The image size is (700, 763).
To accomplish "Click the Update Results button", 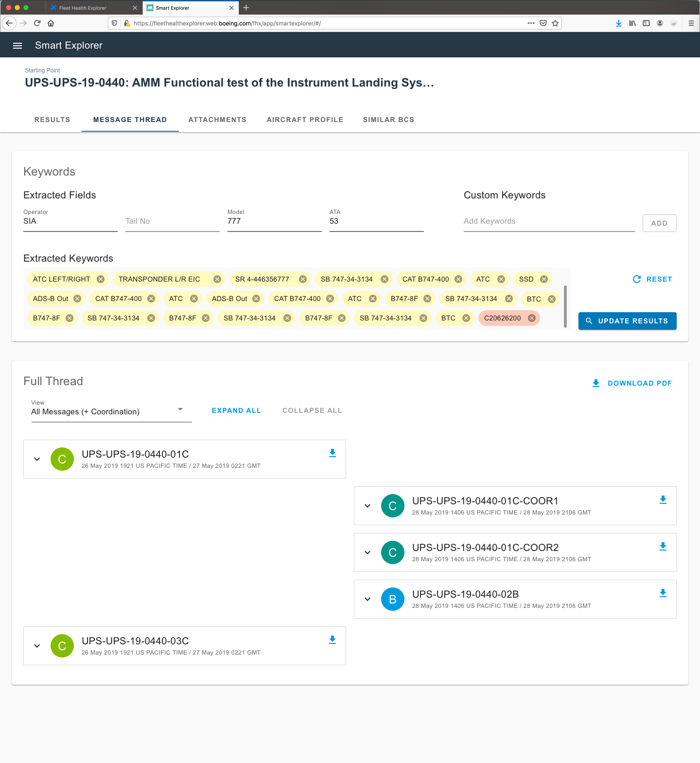I will [x=627, y=321].
